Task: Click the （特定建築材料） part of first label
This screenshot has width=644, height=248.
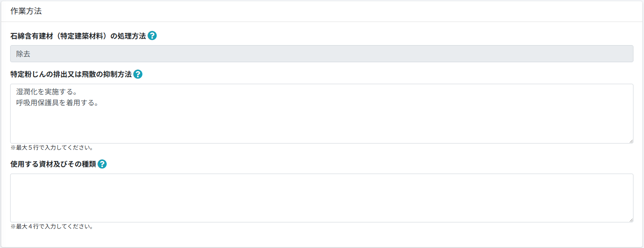Action: [x=82, y=36]
